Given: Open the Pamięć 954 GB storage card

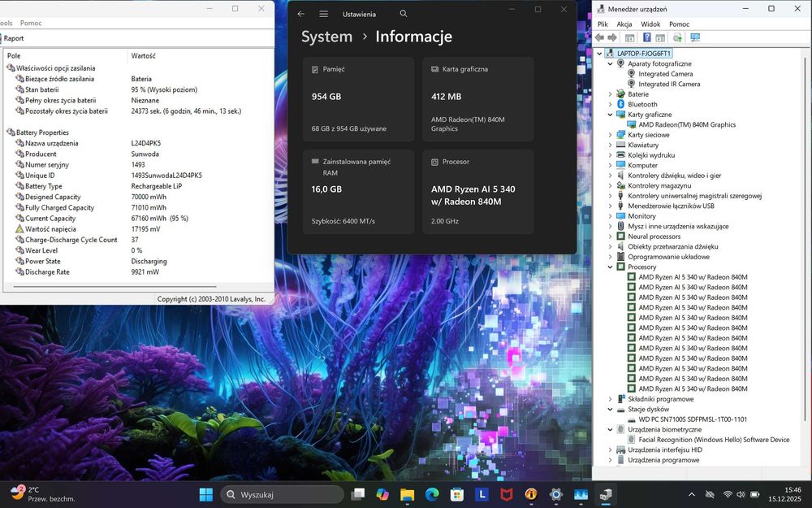Looking at the screenshot, I should 358,99.
